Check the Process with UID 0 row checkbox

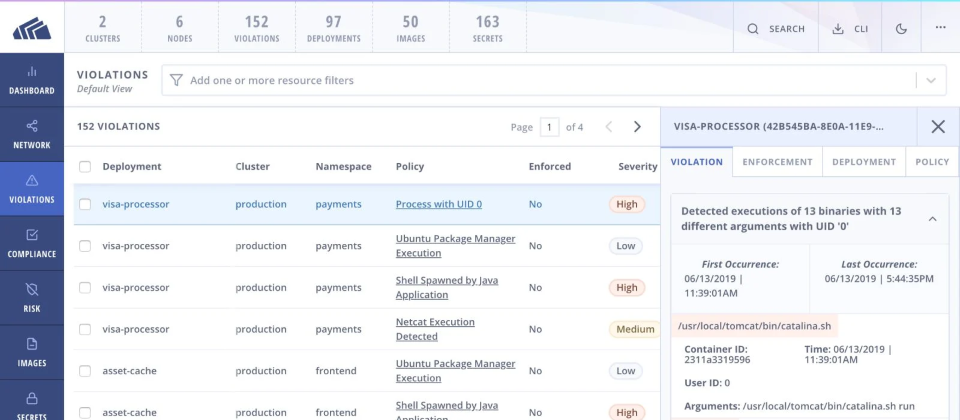coord(85,204)
